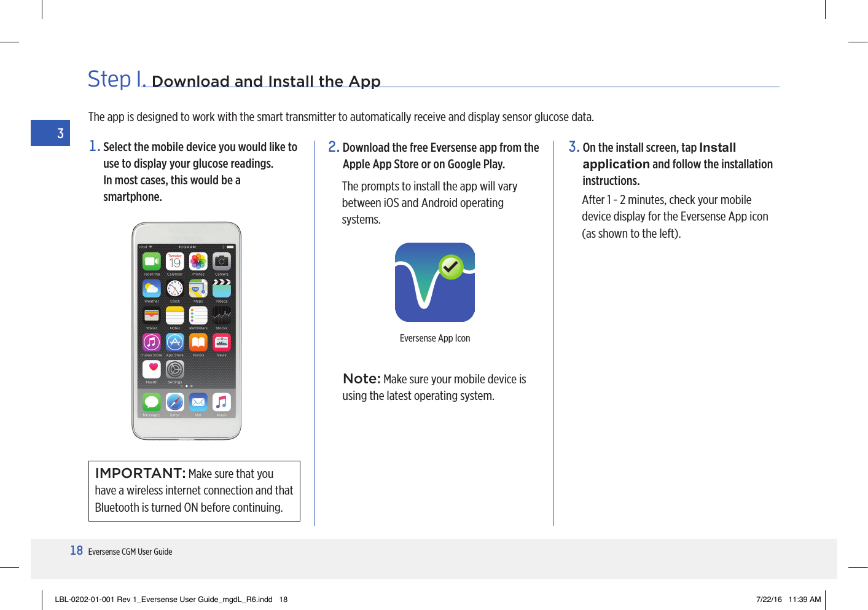
Task: Click the 'Eversense App Icon' caption
Action: click(x=435, y=338)
